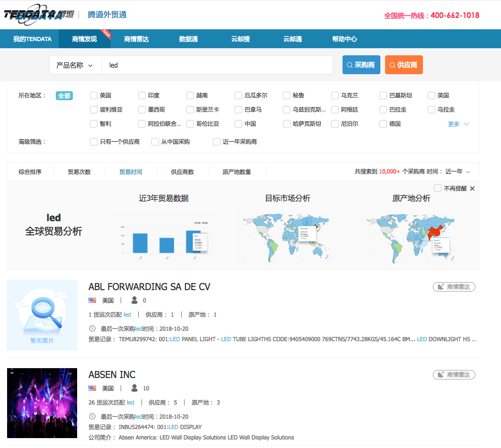Close the led global trade analysis banner

click(x=472, y=189)
